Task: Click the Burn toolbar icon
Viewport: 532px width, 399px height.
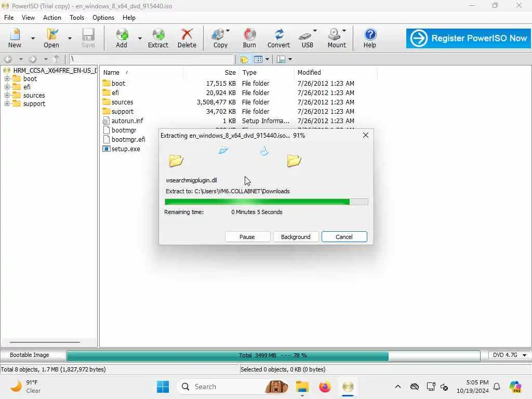Action: (249, 37)
